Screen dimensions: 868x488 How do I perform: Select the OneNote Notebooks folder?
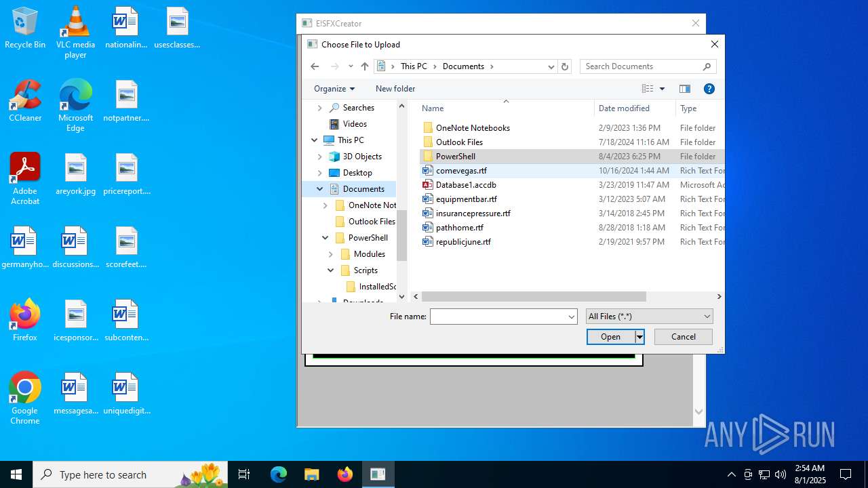[473, 128]
